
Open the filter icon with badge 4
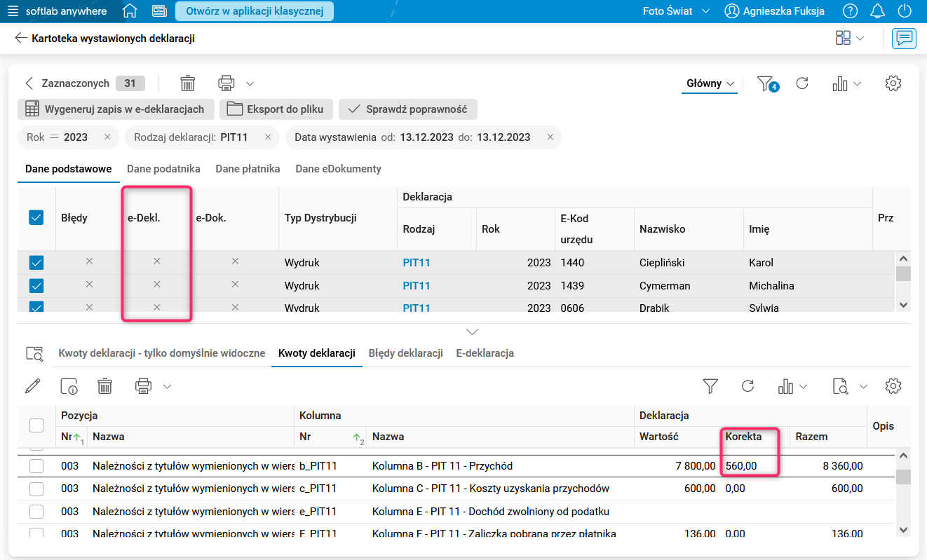tap(766, 83)
